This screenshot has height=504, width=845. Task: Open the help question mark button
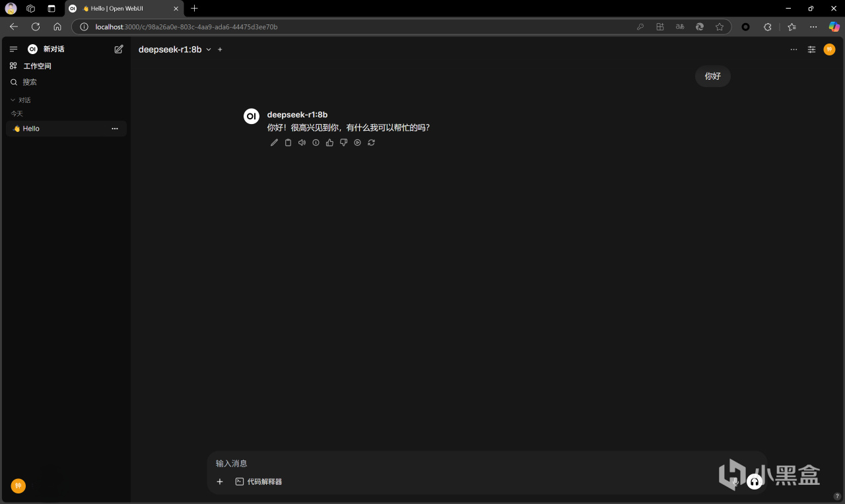(837, 496)
